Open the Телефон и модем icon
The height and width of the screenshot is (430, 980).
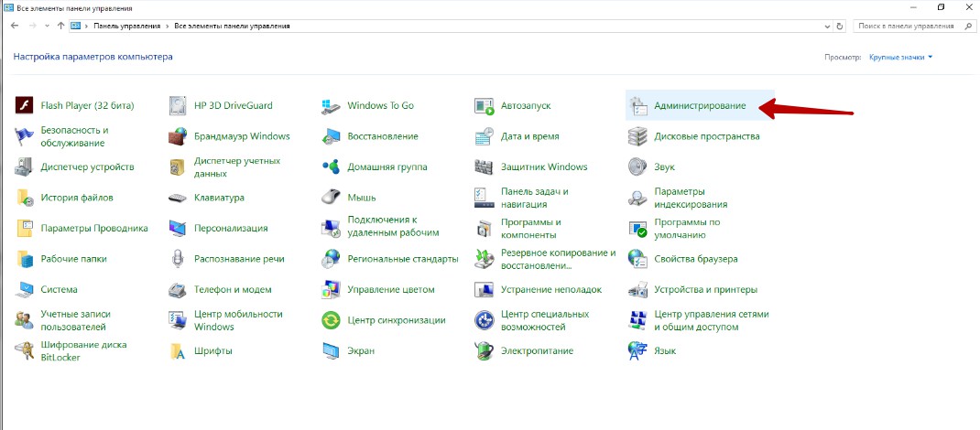178,290
